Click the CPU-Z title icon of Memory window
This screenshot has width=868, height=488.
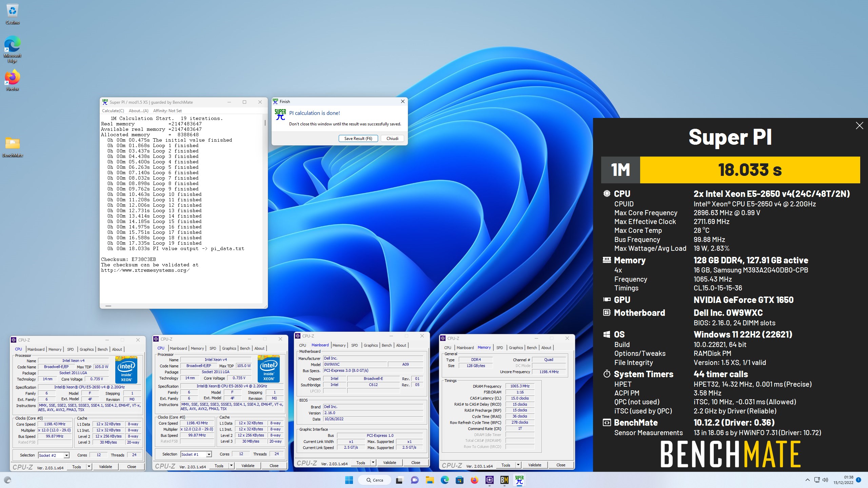click(x=442, y=338)
